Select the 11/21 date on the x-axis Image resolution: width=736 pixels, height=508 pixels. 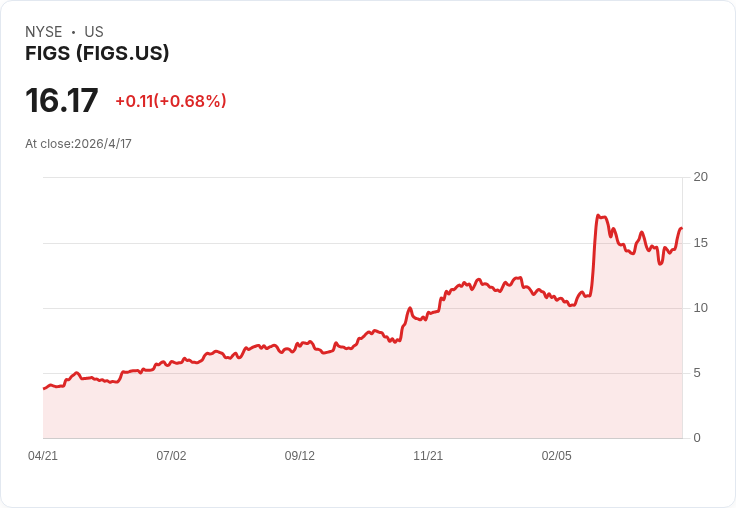(428, 456)
